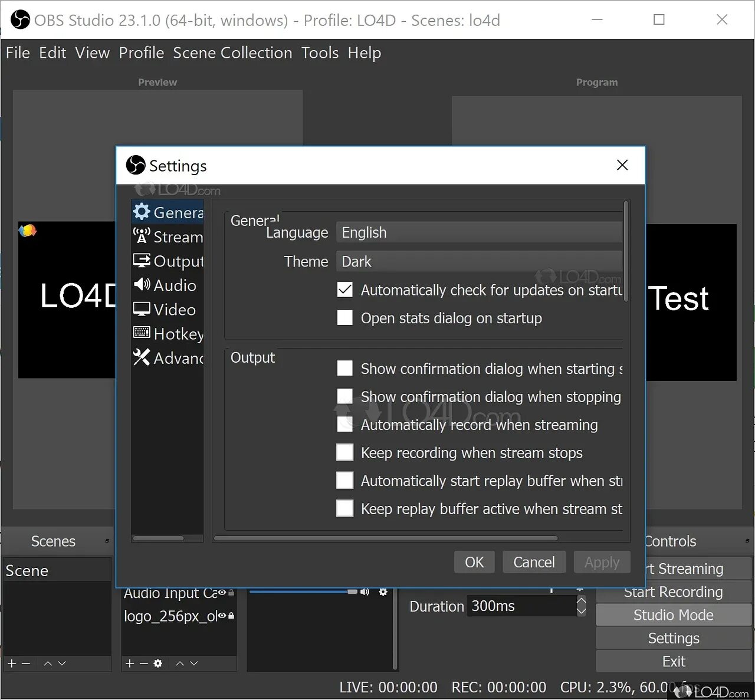Open the General settings category
This screenshot has width=755, height=700.
tap(168, 212)
